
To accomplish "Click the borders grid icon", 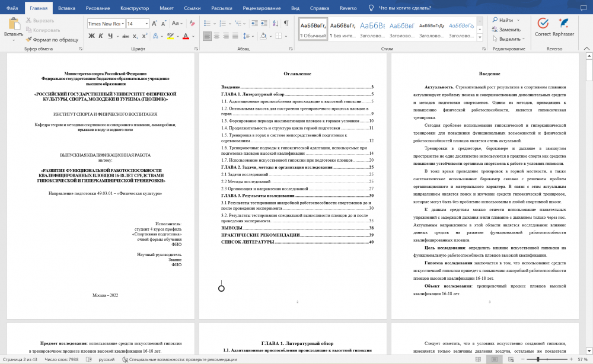I will 279,36.
